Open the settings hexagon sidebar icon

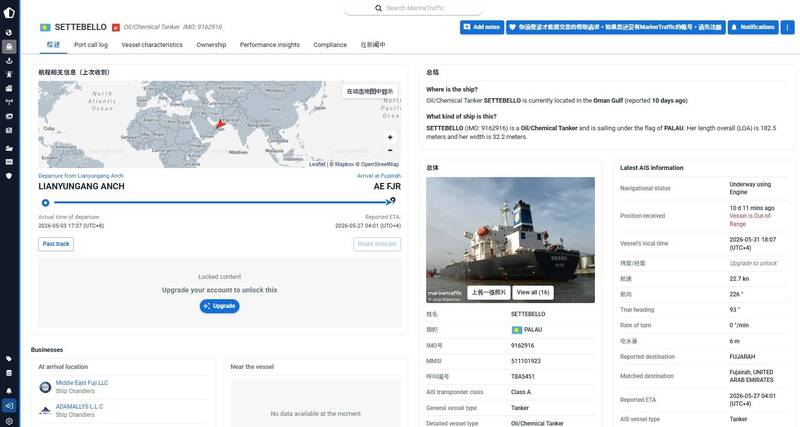pos(9,421)
